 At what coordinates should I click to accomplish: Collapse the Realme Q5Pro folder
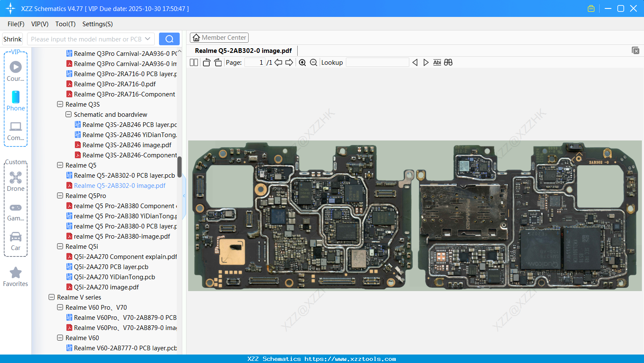point(60,196)
